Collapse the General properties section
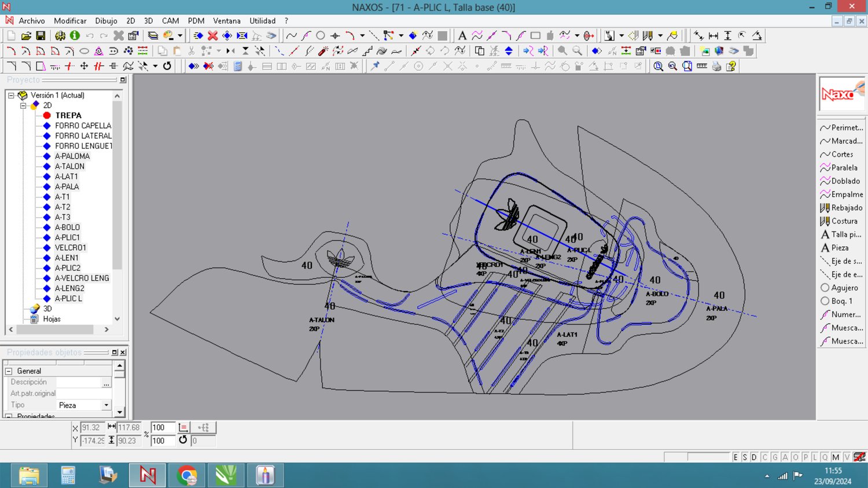 click(9, 371)
